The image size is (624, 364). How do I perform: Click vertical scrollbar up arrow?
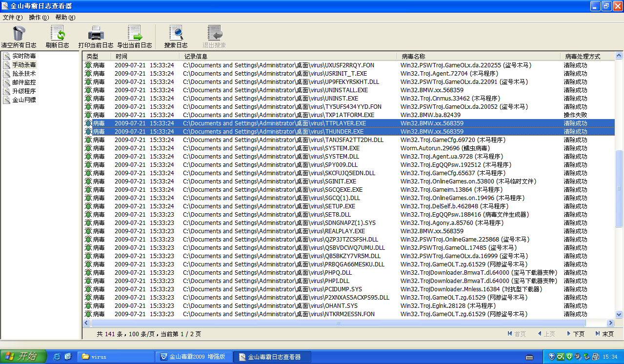[619, 56]
